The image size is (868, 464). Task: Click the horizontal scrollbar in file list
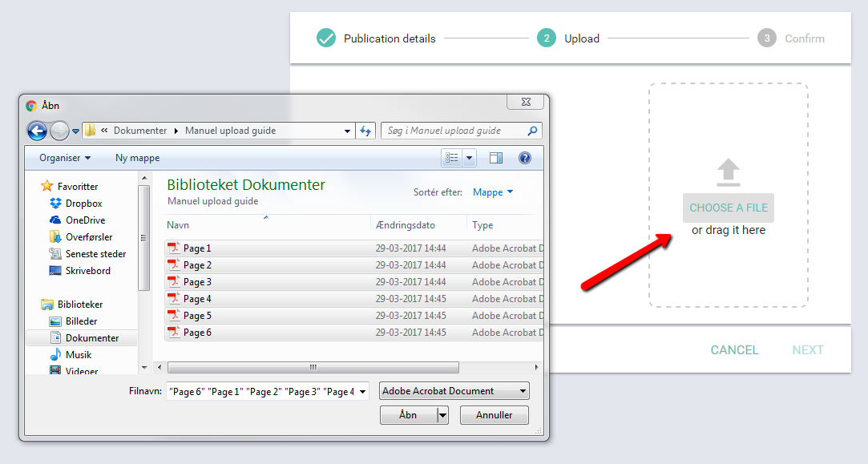pos(313,367)
